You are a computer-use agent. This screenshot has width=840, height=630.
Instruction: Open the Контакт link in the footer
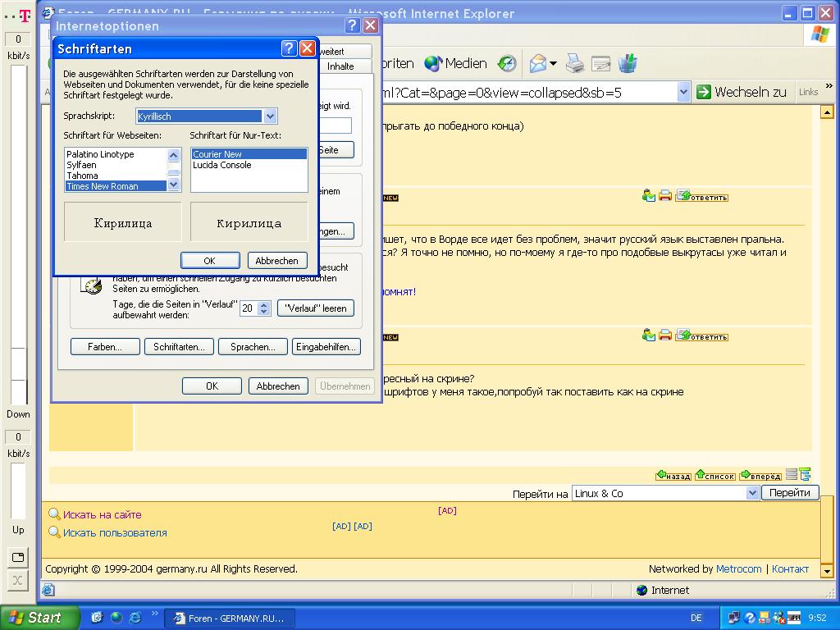790,569
